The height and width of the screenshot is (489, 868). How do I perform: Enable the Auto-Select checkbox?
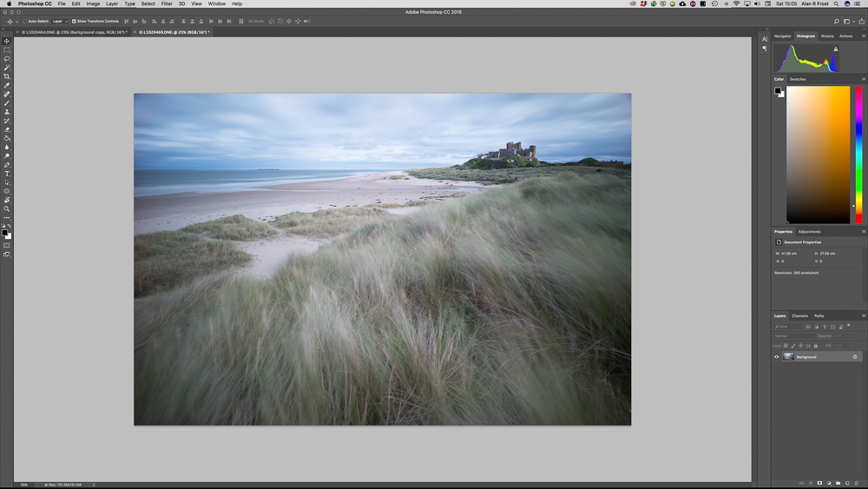(x=24, y=21)
